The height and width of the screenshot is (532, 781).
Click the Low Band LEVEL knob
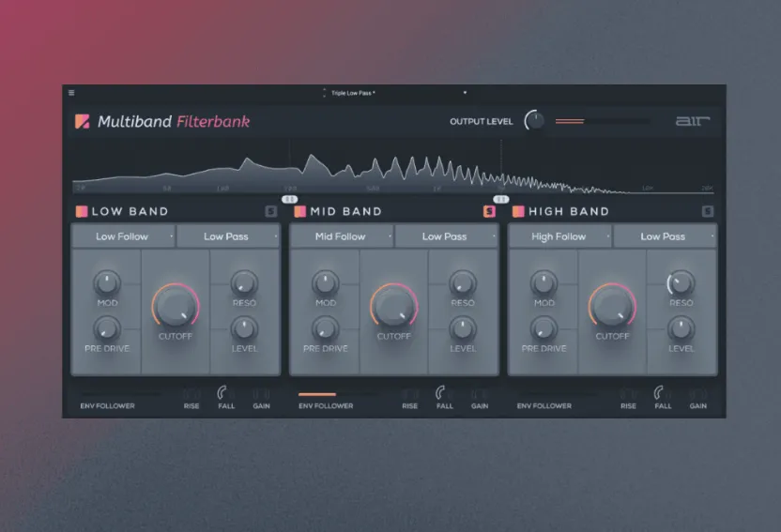pos(244,328)
